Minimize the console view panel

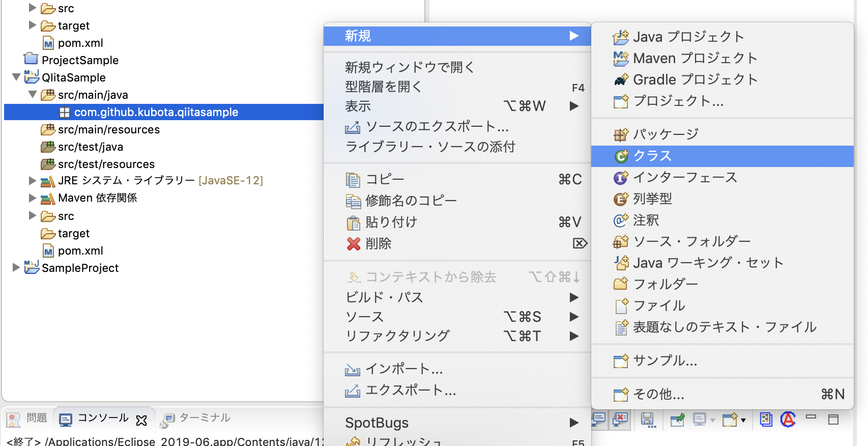pos(811,417)
